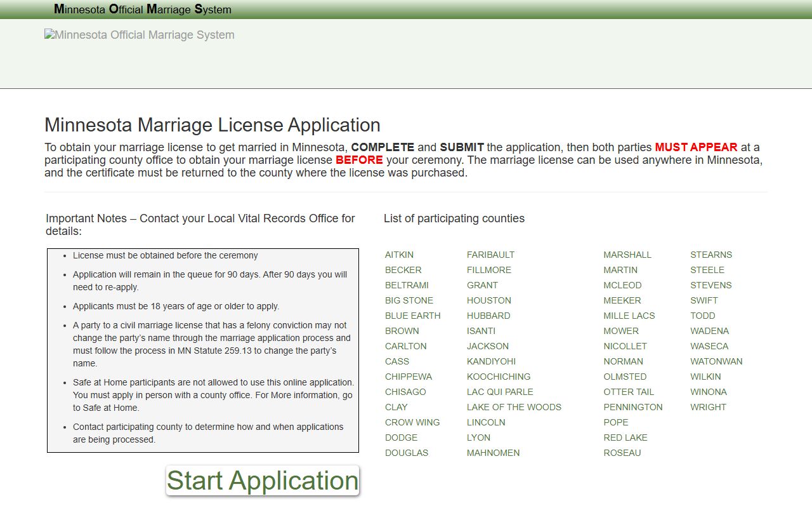The image size is (812, 508).
Task: Click the Start Application button
Action: click(263, 481)
